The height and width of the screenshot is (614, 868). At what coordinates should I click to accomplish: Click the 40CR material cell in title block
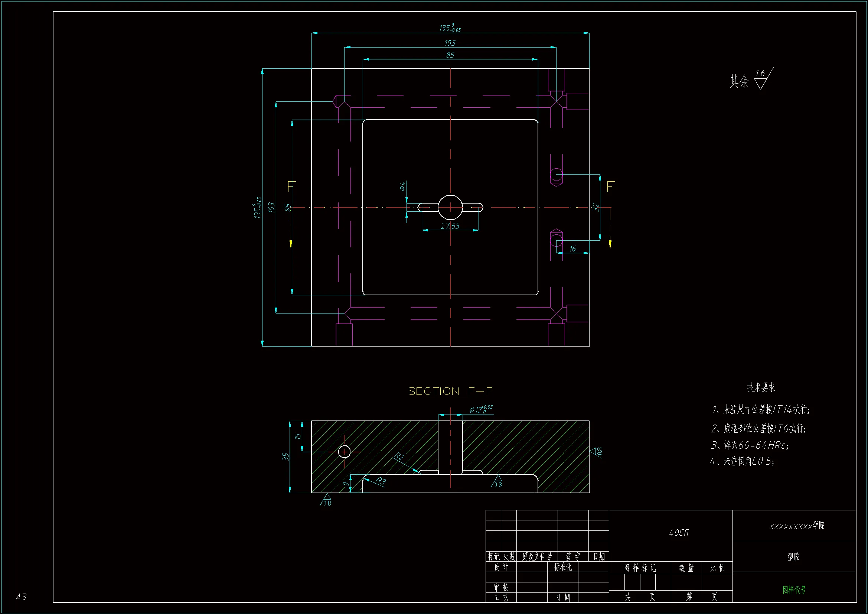[x=679, y=533]
